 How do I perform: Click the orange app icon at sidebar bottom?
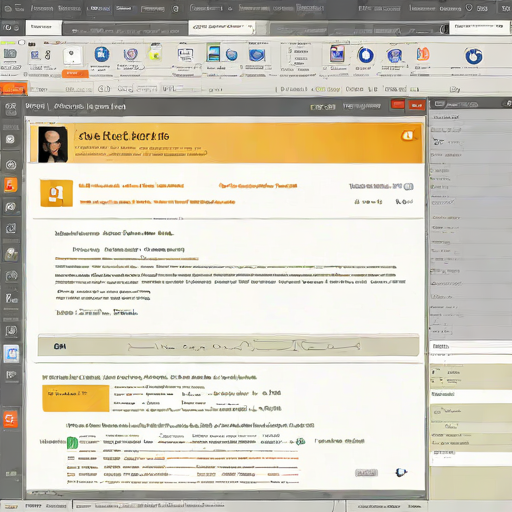(x=11, y=419)
